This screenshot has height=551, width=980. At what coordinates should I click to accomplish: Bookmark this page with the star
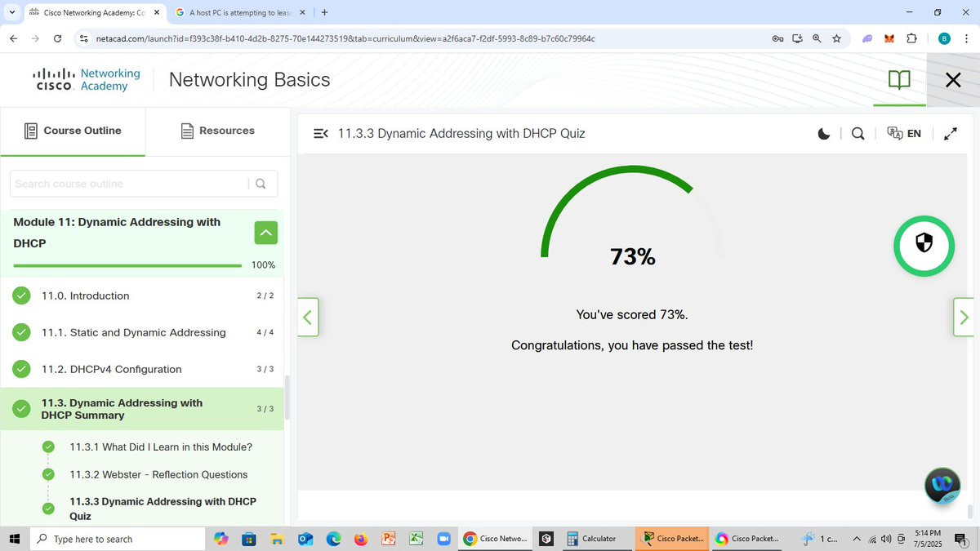tap(836, 38)
